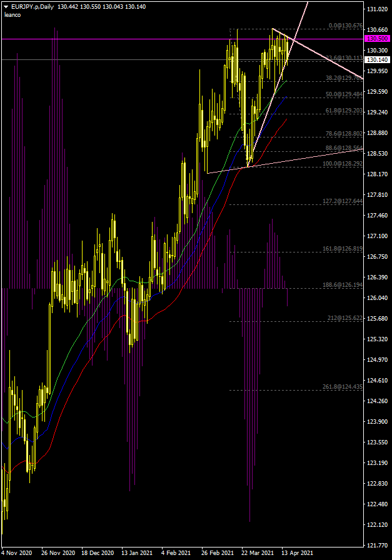The height and width of the screenshot is (560, 392).
Task: Select the 38.2 Fibonacci level label
Action: pos(344,78)
